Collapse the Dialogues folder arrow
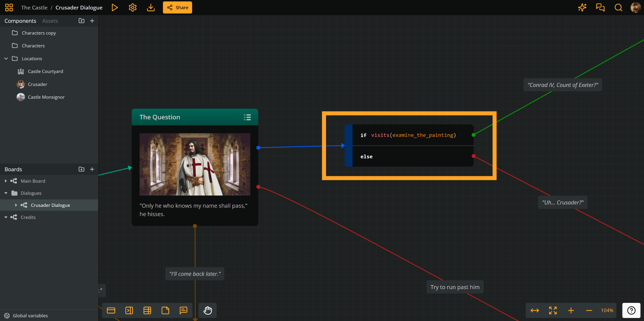The height and width of the screenshot is (321, 644). (6, 193)
